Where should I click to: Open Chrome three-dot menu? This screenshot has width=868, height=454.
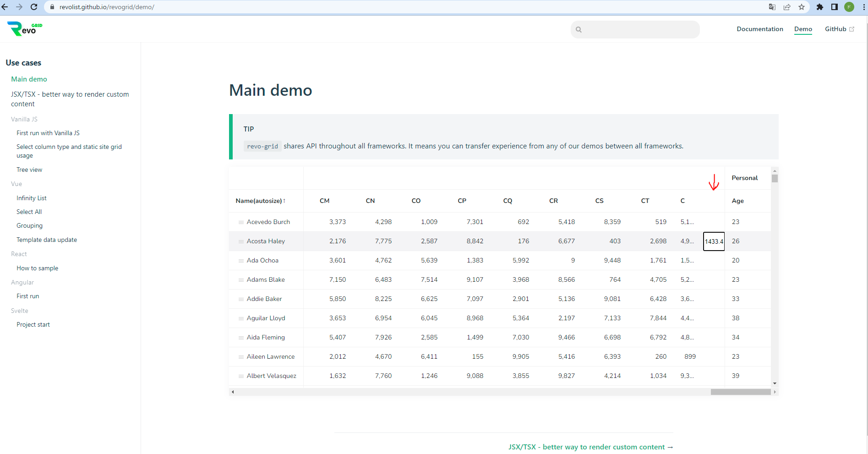[x=863, y=7]
